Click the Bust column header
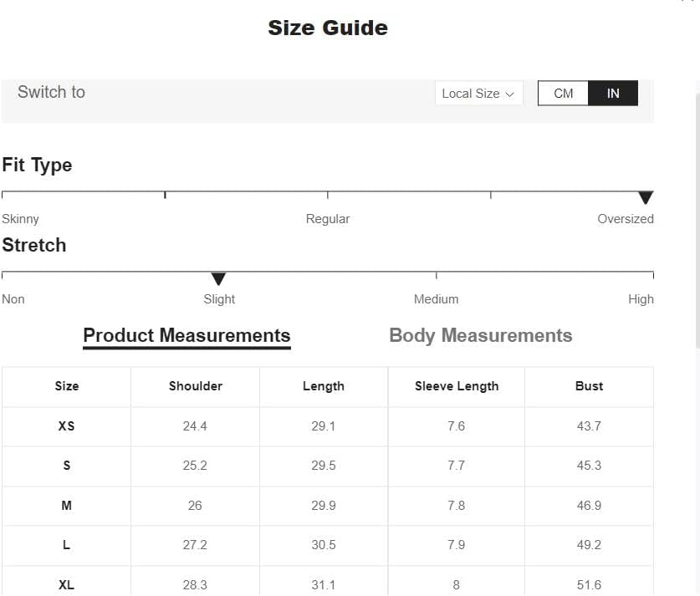Image resolution: width=700 pixels, height=596 pixels. click(x=589, y=386)
